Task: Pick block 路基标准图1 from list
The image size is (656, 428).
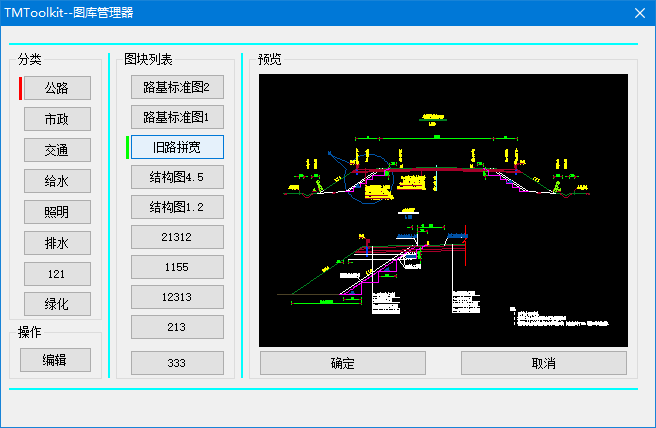Action: click(177, 118)
